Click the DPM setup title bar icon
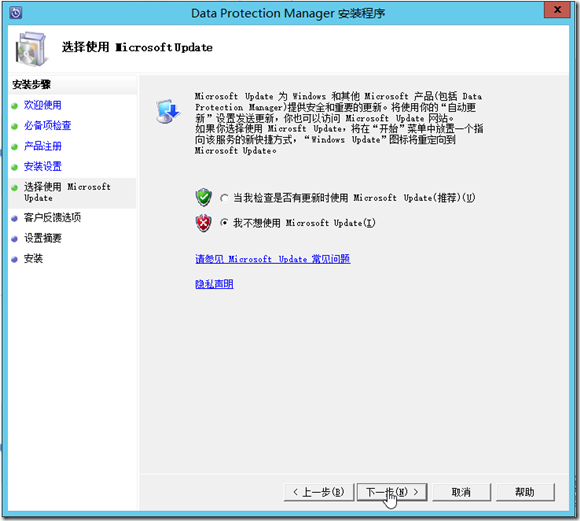 [16, 13]
